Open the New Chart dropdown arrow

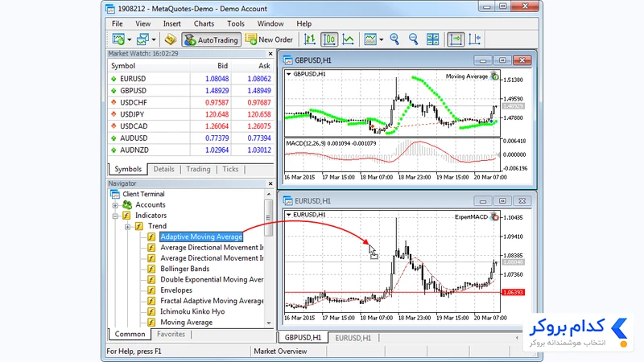tap(129, 39)
